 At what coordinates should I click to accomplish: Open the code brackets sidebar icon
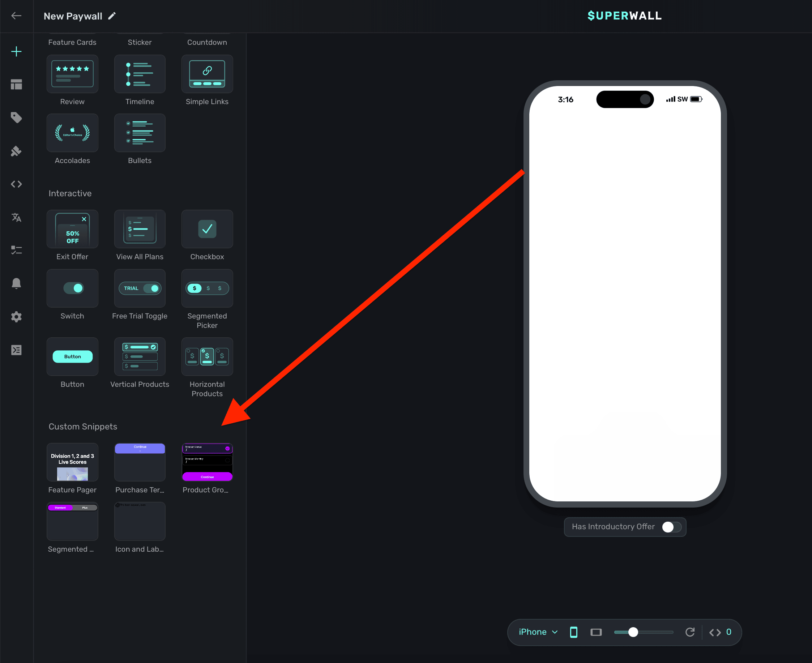pyautogui.click(x=16, y=184)
